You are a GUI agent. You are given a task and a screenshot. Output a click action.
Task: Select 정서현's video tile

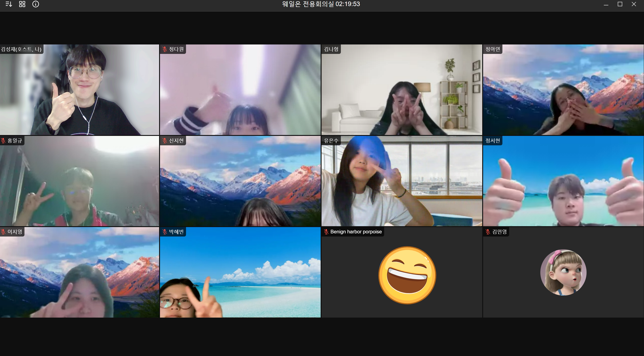(563, 181)
